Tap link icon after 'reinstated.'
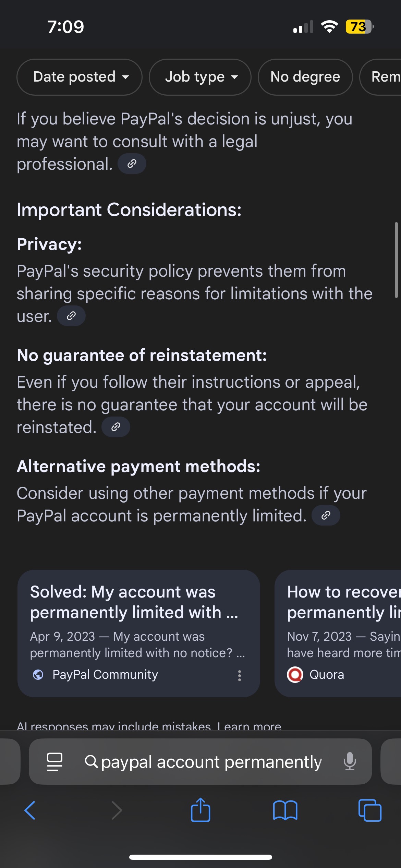Viewport: 401px width, 868px height. [x=116, y=427]
